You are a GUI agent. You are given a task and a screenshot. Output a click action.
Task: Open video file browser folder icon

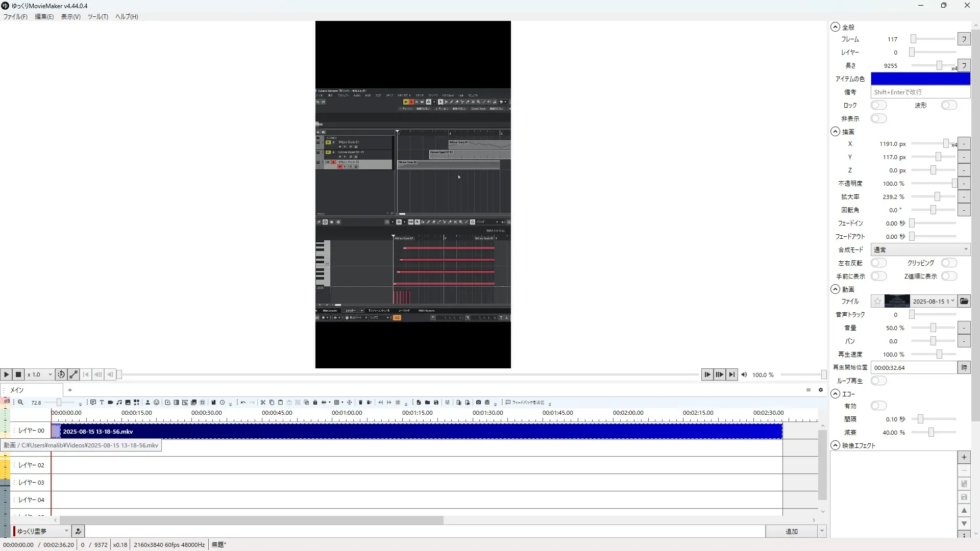[x=964, y=302]
